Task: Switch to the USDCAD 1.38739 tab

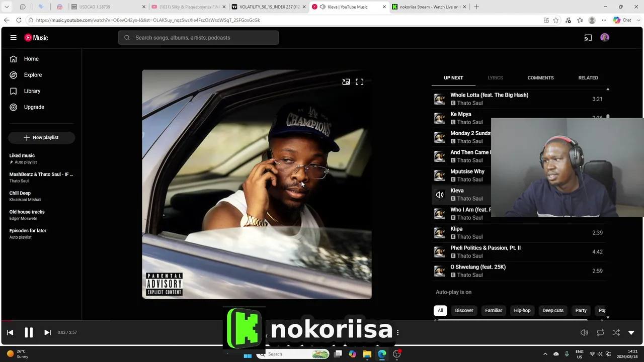Action: [x=108, y=7]
